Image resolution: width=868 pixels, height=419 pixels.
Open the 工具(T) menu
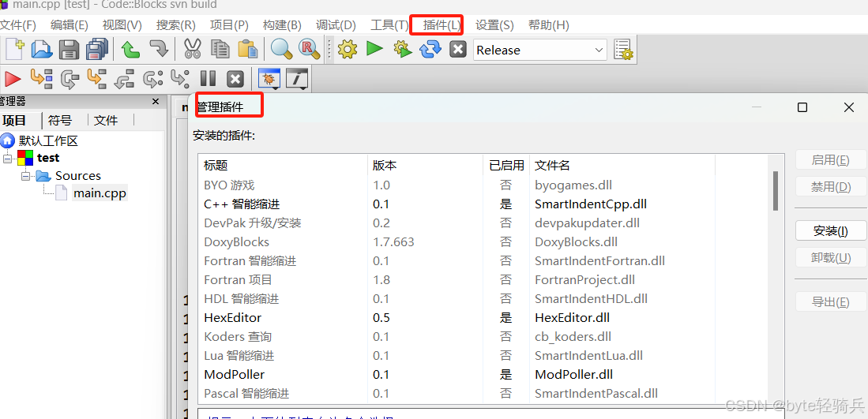click(389, 25)
